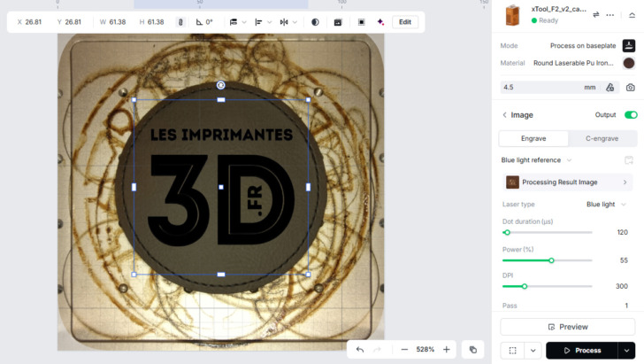Select the Engrave tab
This screenshot has width=644, height=364.
click(x=533, y=139)
